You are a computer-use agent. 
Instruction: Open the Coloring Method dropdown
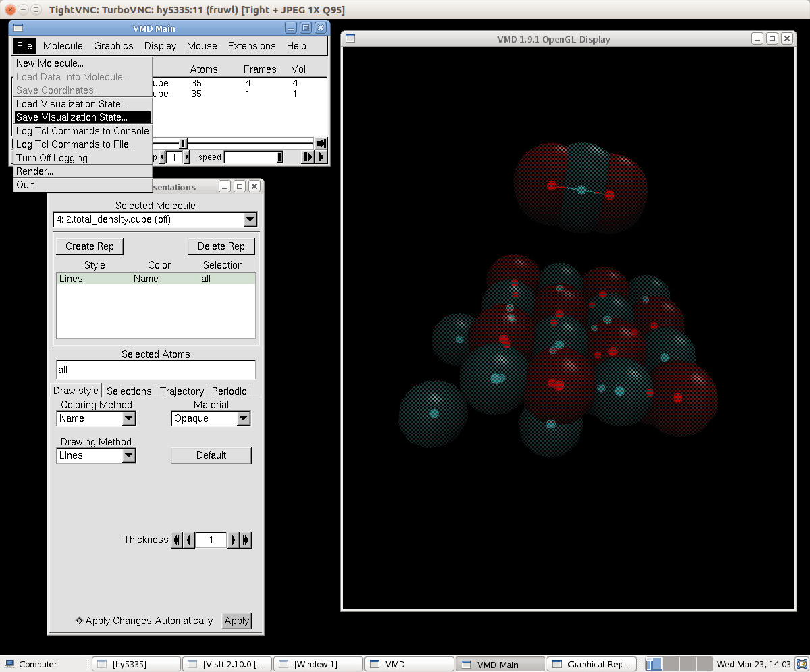128,418
